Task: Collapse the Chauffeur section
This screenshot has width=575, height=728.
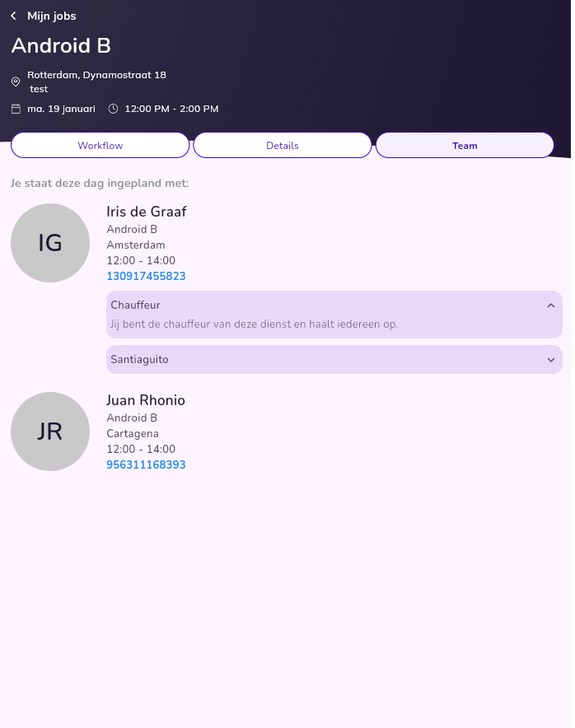Action: tap(550, 305)
